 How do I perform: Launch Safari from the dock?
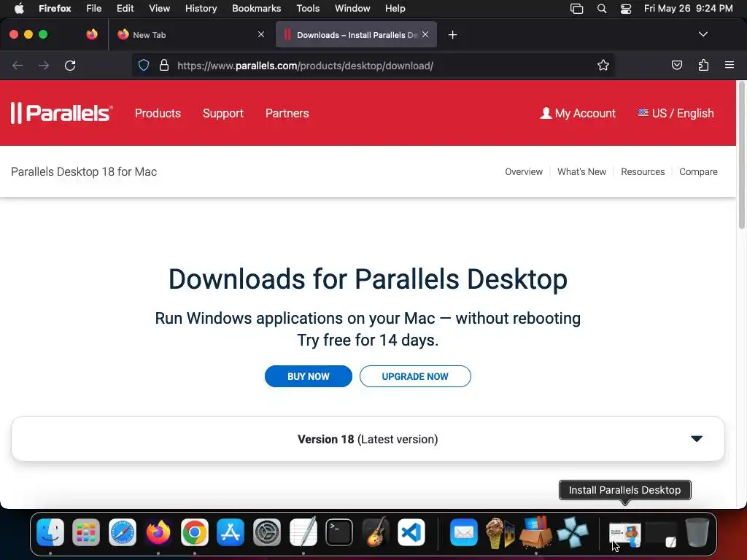tap(123, 532)
